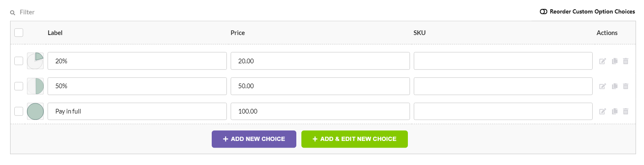Click the edit icon for the 50% choice
The height and width of the screenshot is (165, 644).
pos(602,86)
